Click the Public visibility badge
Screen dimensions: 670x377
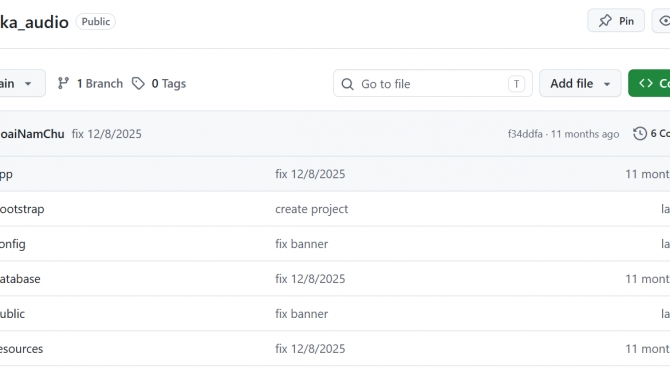pyautogui.click(x=96, y=22)
